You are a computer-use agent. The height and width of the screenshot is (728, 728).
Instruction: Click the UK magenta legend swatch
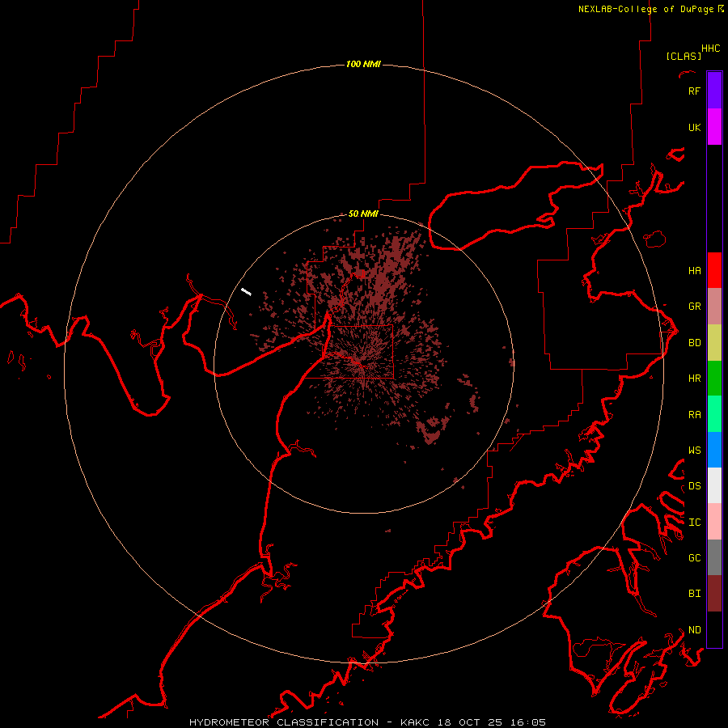[x=714, y=127]
